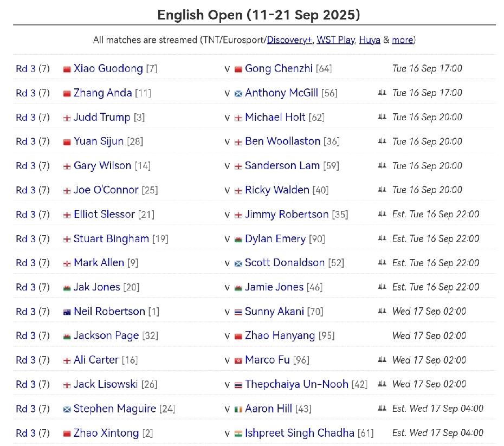Click head-to-head icon in Jak Jones row

tap(382, 287)
